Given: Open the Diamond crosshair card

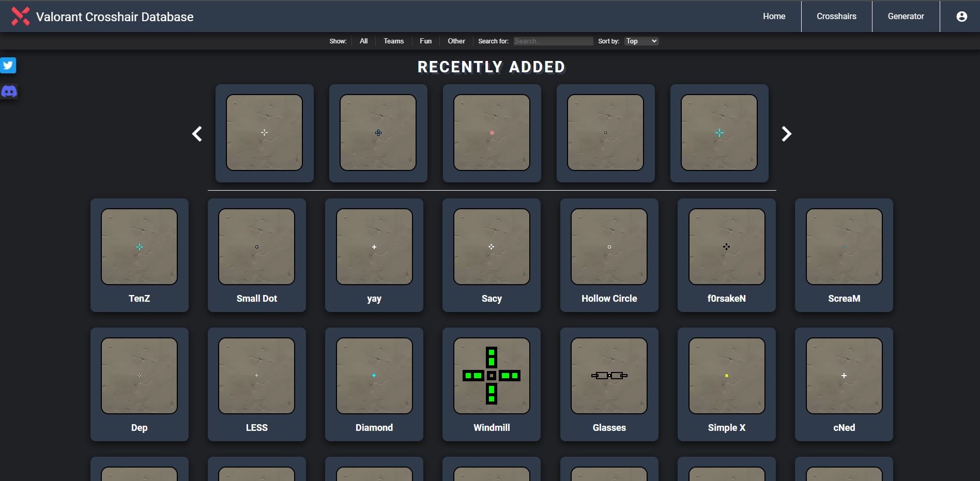Looking at the screenshot, I should pyautogui.click(x=374, y=384).
